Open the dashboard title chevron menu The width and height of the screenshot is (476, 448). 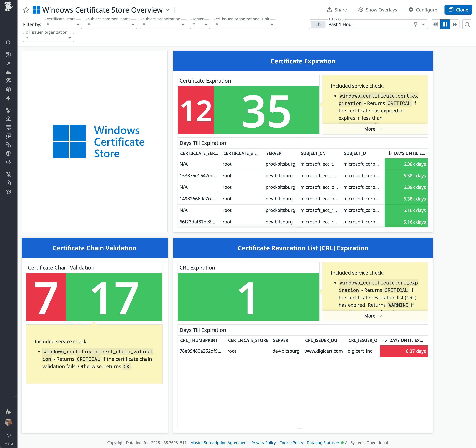pyautogui.click(x=168, y=10)
